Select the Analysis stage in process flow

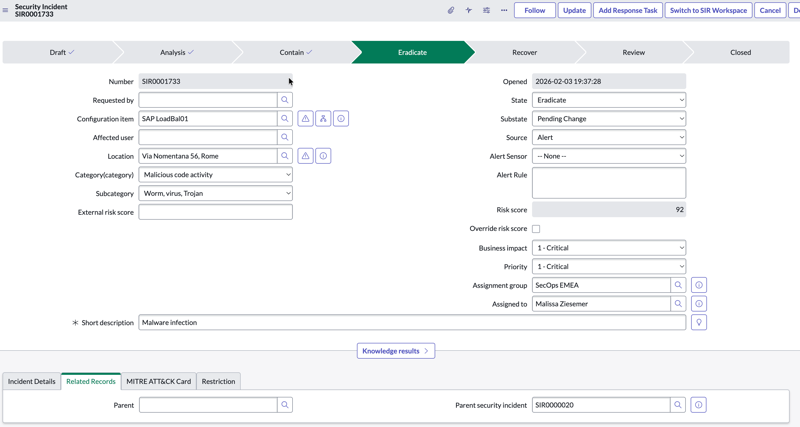point(177,53)
